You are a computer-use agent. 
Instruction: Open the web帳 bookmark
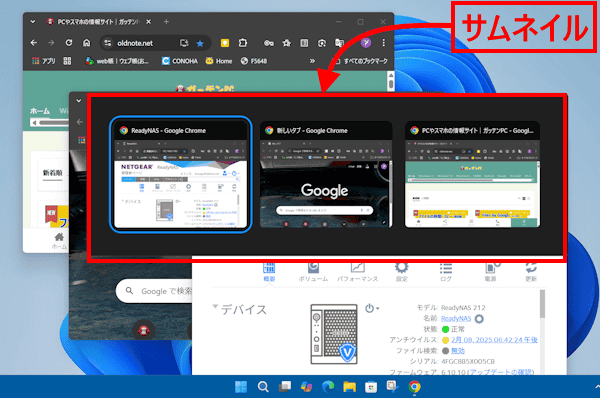[x=117, y=61]
